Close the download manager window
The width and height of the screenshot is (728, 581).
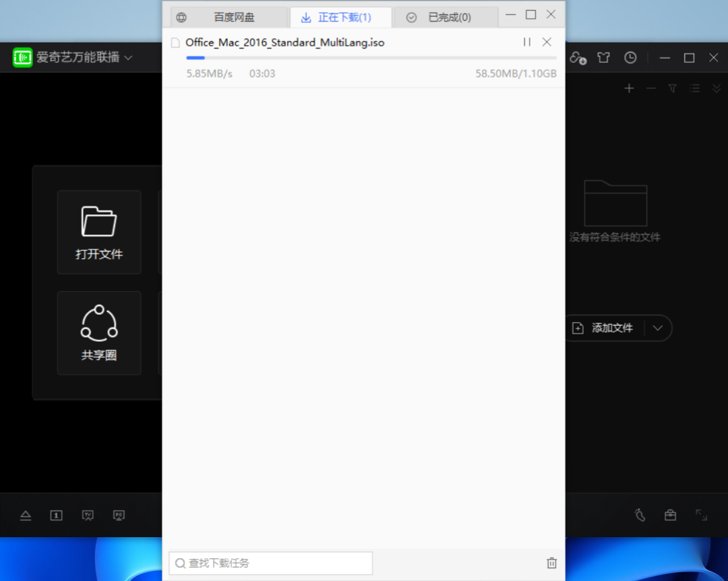(551, 15)
